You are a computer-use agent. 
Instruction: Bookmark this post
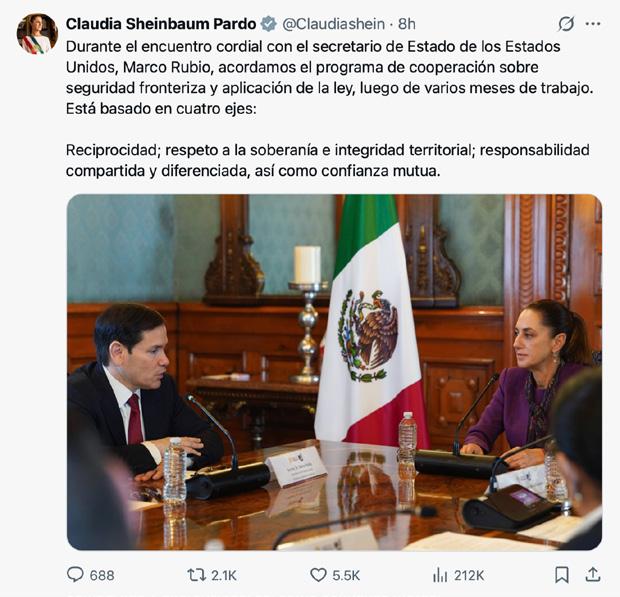(x=562, y=575)
